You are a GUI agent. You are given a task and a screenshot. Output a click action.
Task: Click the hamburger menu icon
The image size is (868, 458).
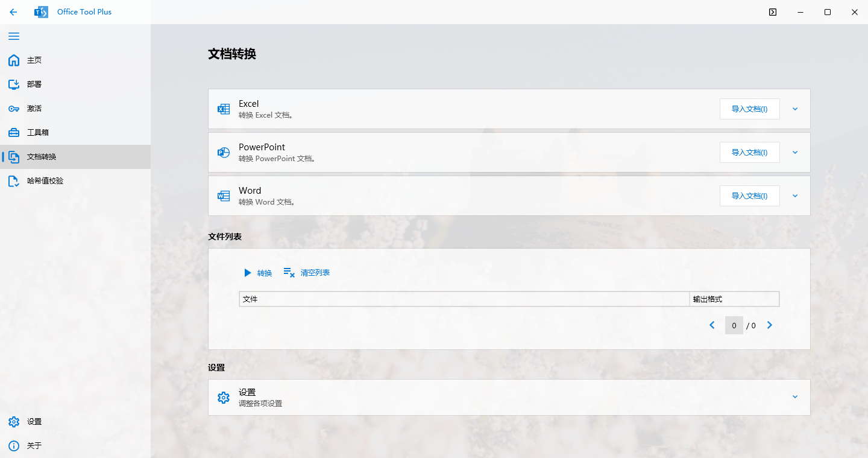(14, 36)
